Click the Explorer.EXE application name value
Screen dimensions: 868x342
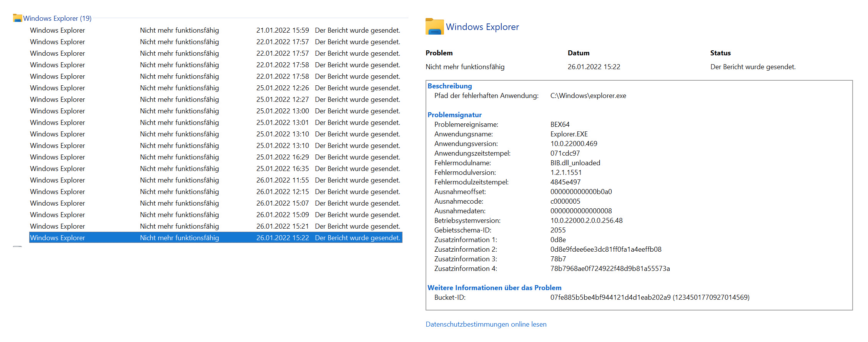[569, 134]
